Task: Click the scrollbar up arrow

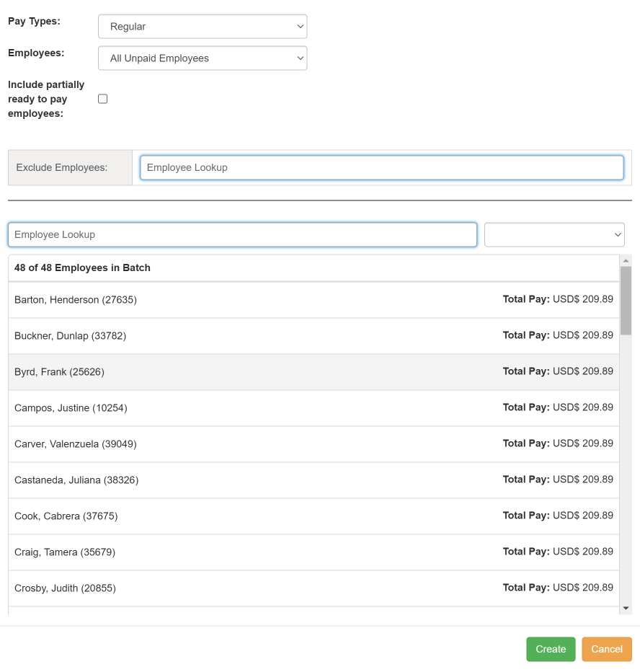Action: [626, 260]
